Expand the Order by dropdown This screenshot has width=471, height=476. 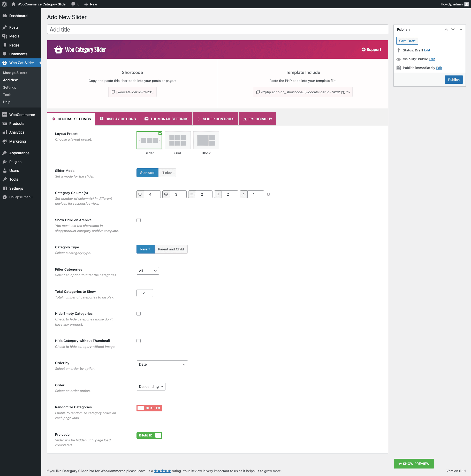(x=162, y=364)
